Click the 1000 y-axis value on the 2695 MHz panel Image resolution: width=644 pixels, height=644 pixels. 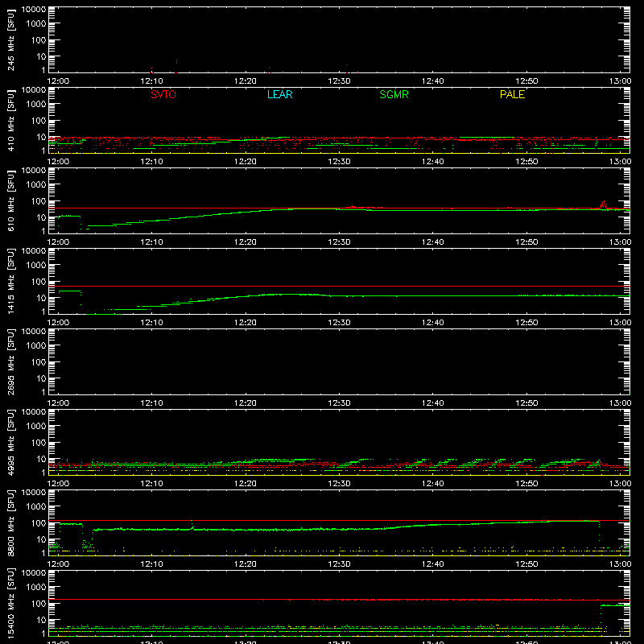(x=36, y=346)
